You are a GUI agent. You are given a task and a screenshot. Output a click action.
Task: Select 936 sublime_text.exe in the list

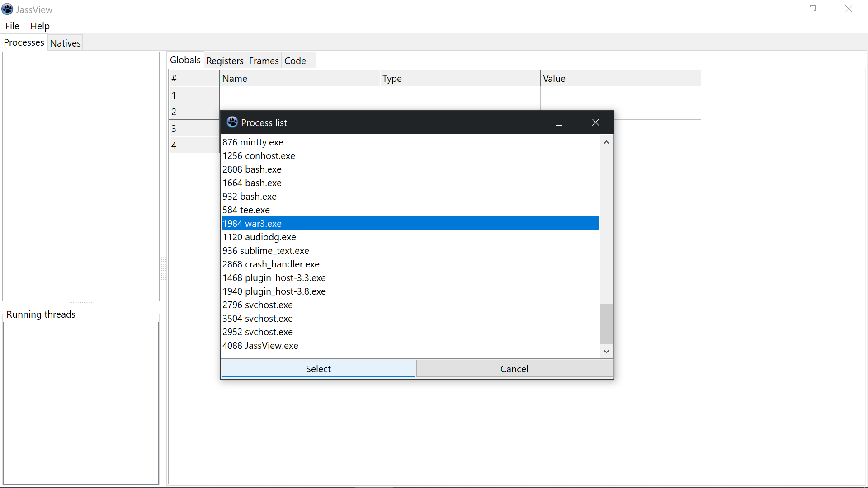266,251
